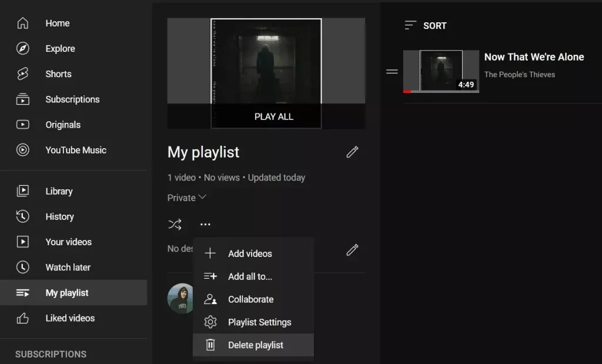
Task: Click the SUBSCRIPTIONS section heading
Action: [x=51, y=354]
